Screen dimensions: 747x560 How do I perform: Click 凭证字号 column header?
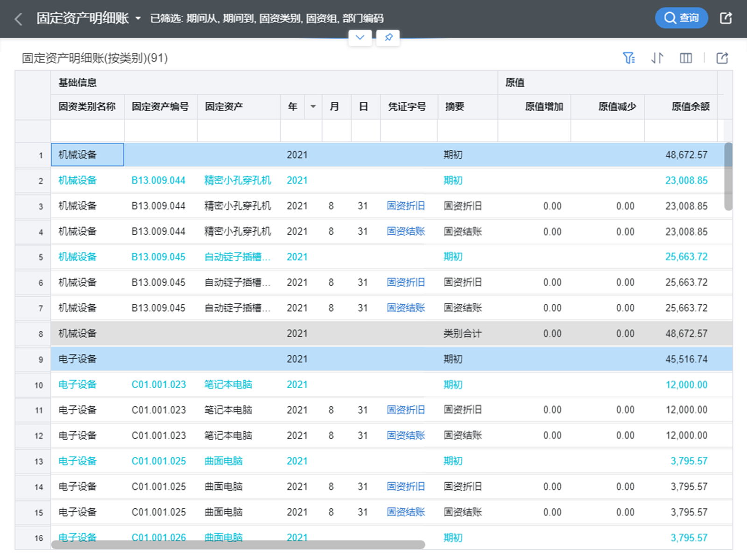point(409,107)
